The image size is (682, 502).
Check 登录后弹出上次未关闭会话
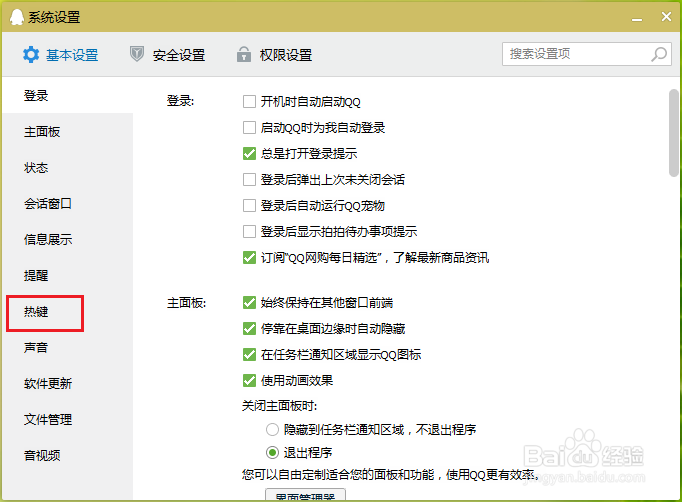click(x=249, y=179)
